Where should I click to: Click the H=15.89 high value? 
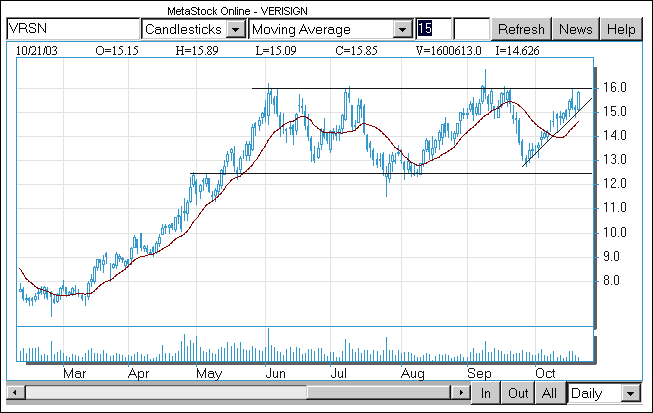coord(197,51)
